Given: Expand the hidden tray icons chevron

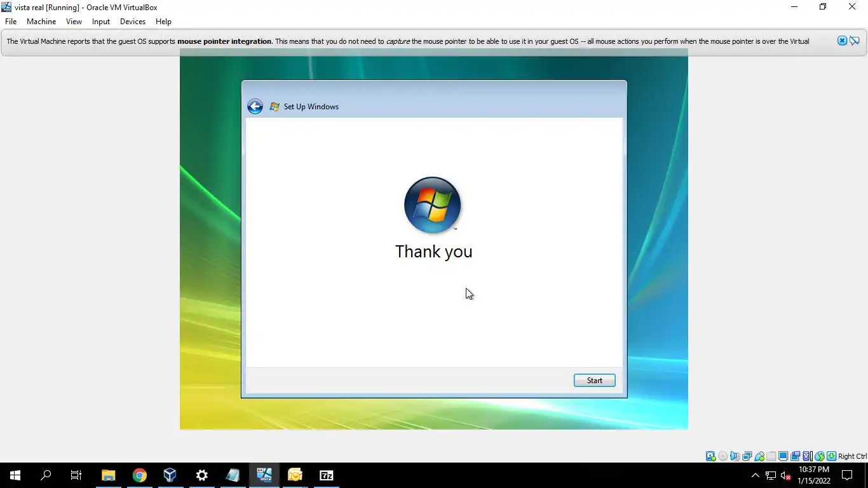Looking at the screenshot, I should coord(755,475).
